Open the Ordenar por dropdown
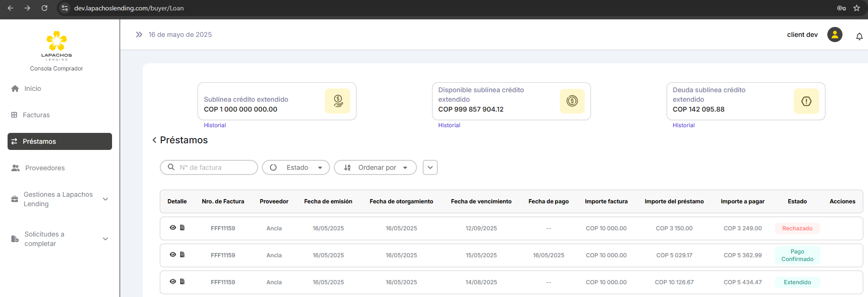 click(375, 167)
